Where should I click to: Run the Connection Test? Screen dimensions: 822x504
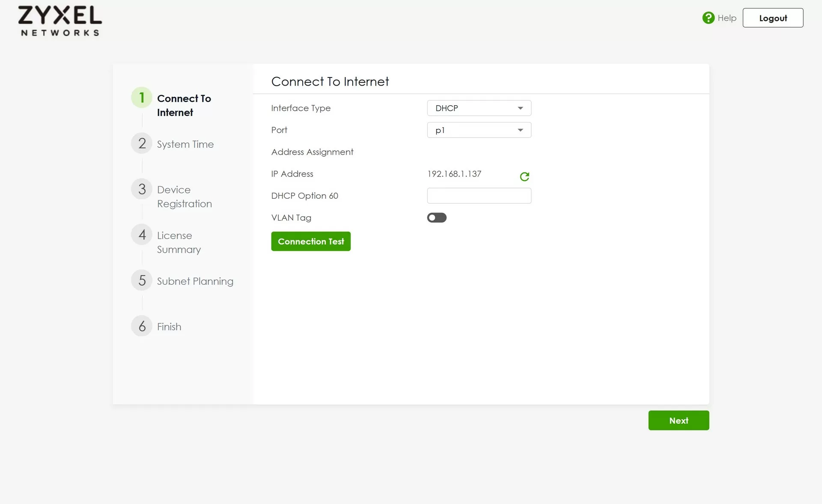[x=311, y=242]
